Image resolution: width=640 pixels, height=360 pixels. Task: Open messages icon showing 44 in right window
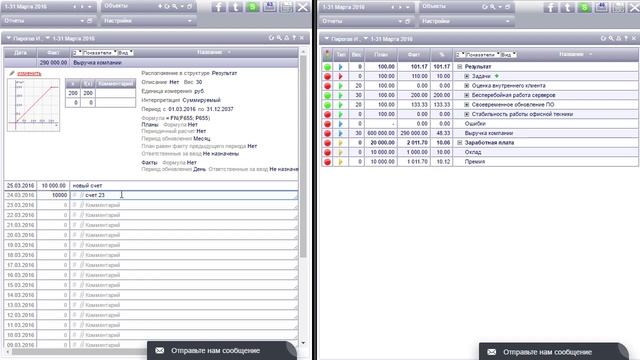(601, 7)
